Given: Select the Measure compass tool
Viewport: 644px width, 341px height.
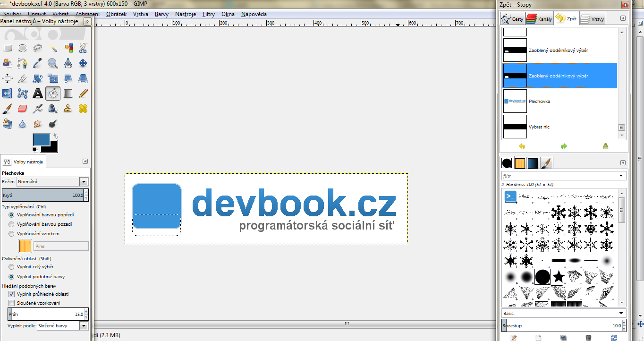Looking at the screenshot, I should [68, 63].
